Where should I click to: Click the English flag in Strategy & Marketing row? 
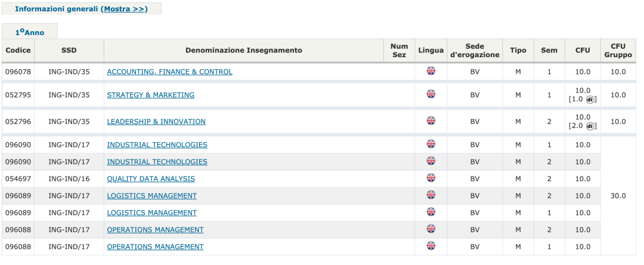[x=431, y=94]
